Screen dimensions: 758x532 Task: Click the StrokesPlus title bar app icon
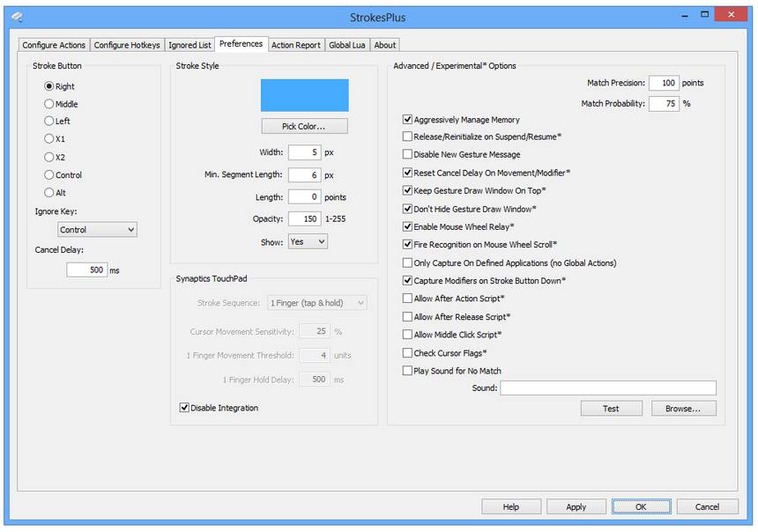(18, 17)
